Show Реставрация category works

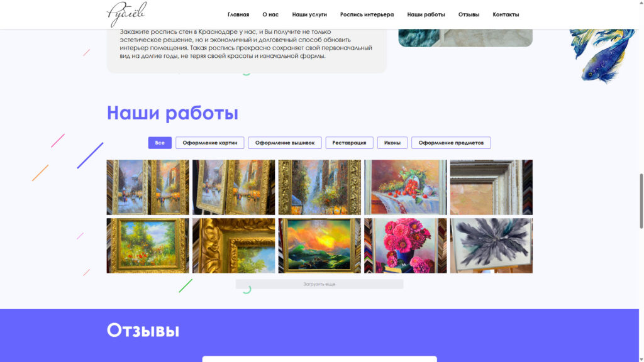tap(349, 143)
